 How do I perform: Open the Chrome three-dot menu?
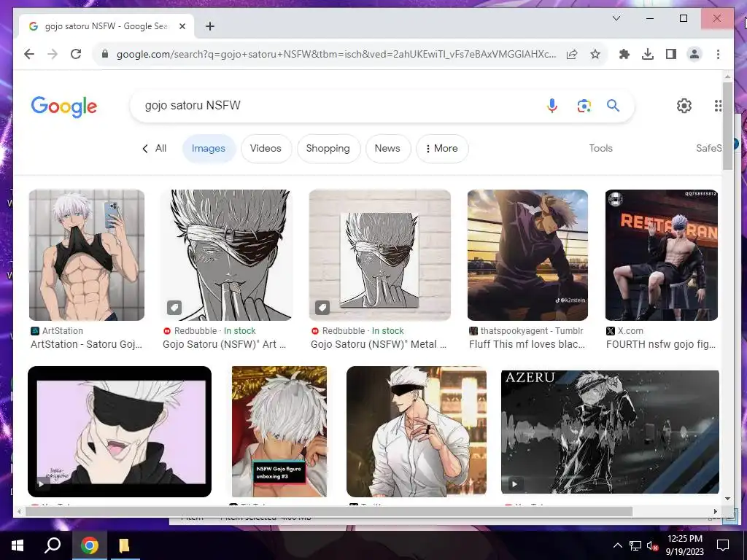click(x=718, y=54)
